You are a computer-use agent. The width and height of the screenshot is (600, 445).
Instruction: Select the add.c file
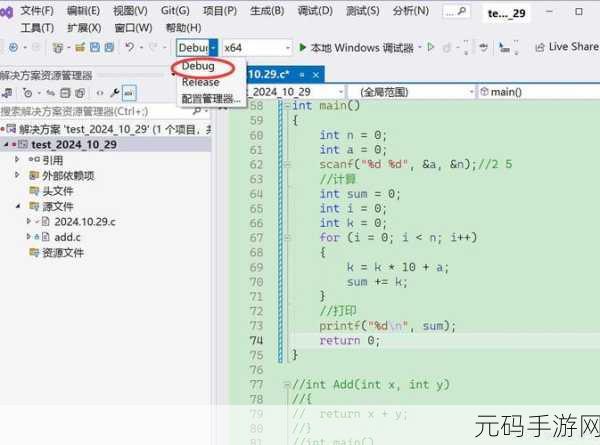(67, 237)
